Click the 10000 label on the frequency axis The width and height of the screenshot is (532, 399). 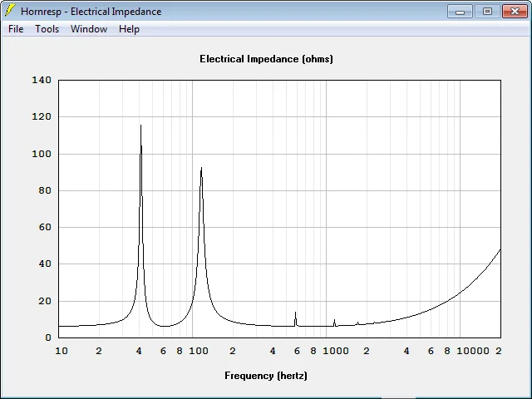[x=473, y=351]
